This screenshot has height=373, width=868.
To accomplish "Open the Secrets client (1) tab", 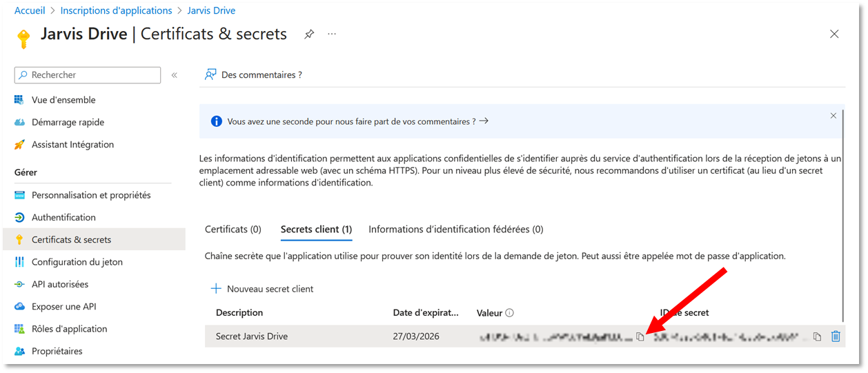I will point(317,229).
